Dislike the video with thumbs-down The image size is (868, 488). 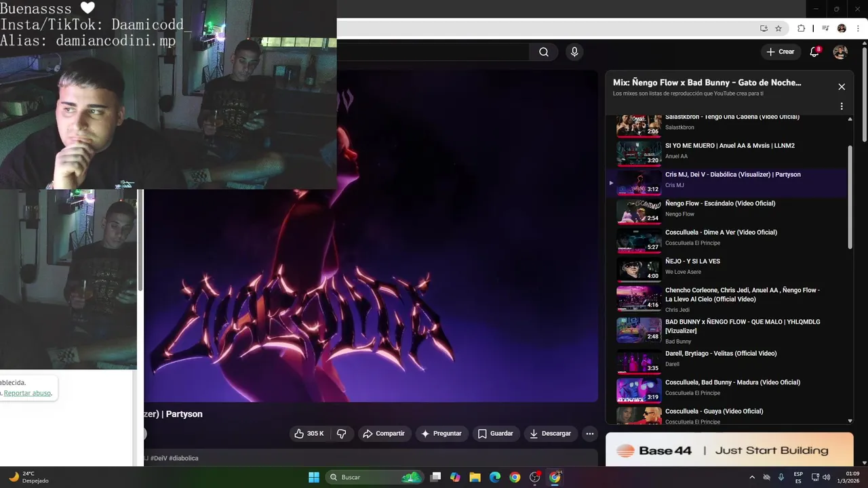point(341,434)
